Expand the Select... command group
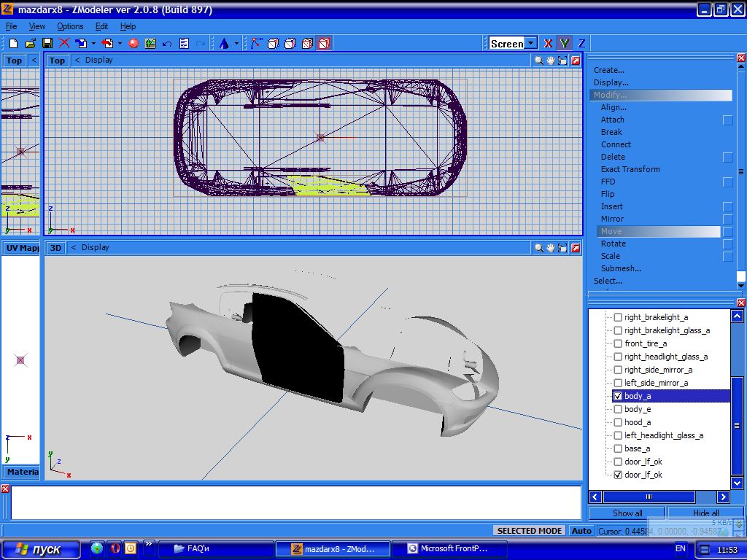The image size is (747, 560). (608, 281)
